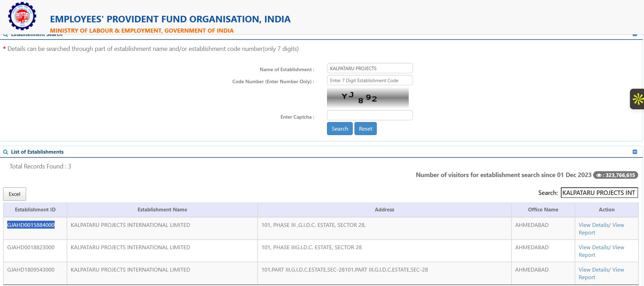Sort by Establishment Name column header
Viewport: 644px width, 286px height.
click(162, 210)
